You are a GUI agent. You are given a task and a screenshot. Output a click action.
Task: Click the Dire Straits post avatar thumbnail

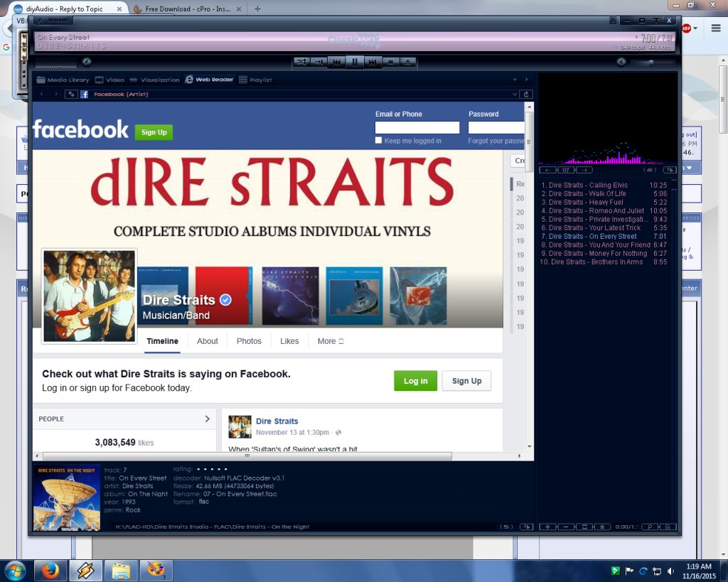(x=240, y=427)
